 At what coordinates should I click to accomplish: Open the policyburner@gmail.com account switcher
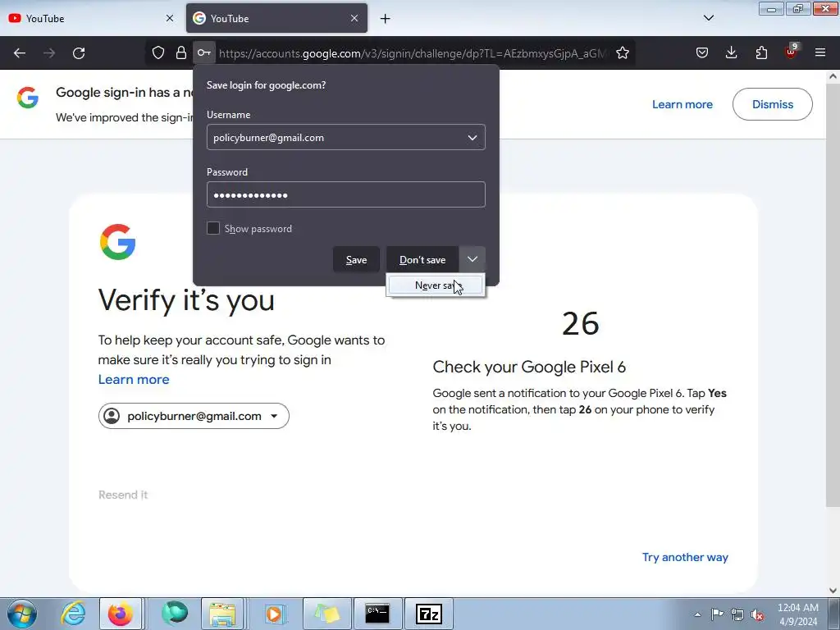(194, 416)
